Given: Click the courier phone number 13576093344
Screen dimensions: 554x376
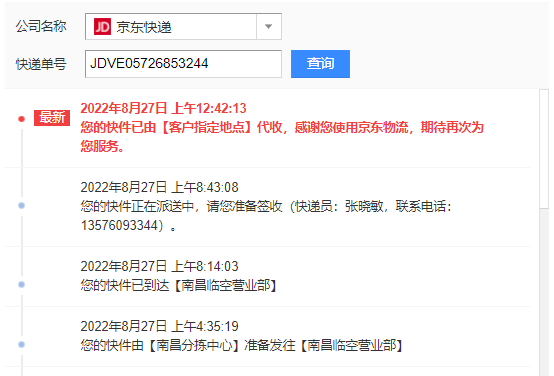Looking at the screenshot, I should coord(119,225).
